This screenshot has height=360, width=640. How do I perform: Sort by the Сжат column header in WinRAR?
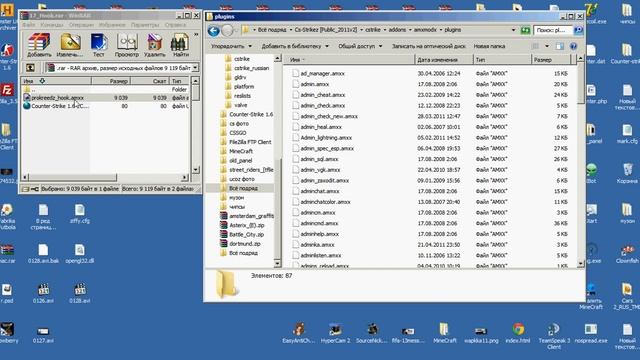[x=149, y=81]
